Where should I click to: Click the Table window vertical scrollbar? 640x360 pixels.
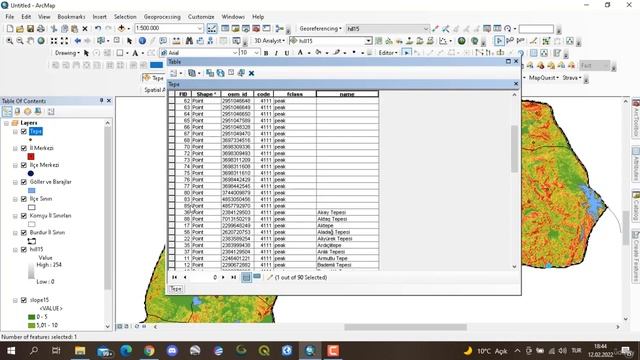pyautogui.click(x=514, y=149)
